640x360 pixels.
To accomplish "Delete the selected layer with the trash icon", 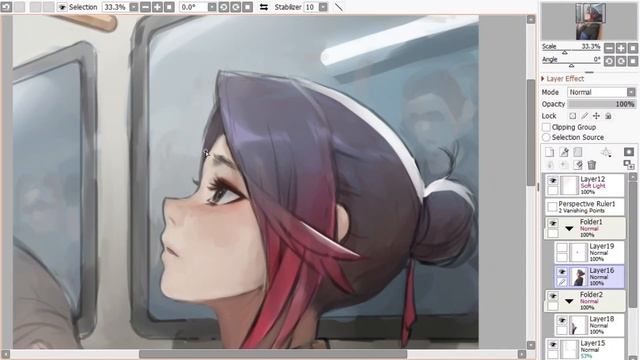I will pyautogui.click(x=592, y=165).
